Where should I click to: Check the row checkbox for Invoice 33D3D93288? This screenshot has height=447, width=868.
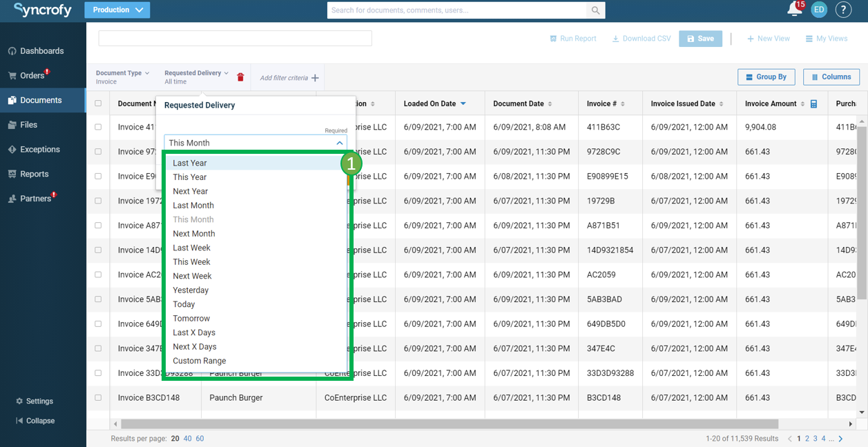point(98,373)
